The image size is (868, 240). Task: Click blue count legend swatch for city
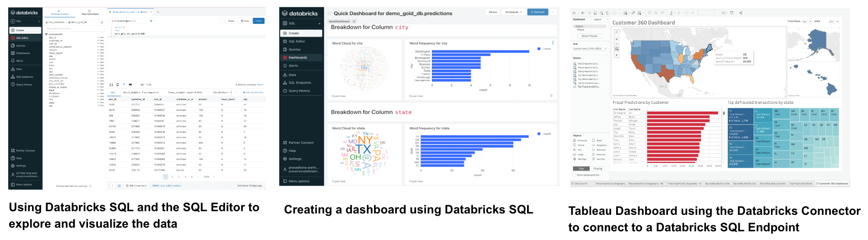tap(539, 48)
